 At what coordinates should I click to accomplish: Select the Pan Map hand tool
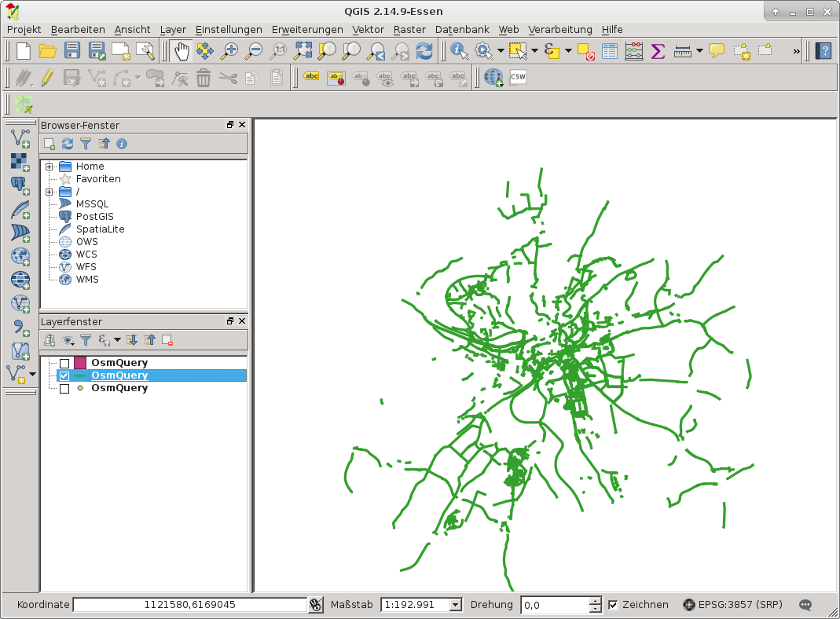(180, 52)
